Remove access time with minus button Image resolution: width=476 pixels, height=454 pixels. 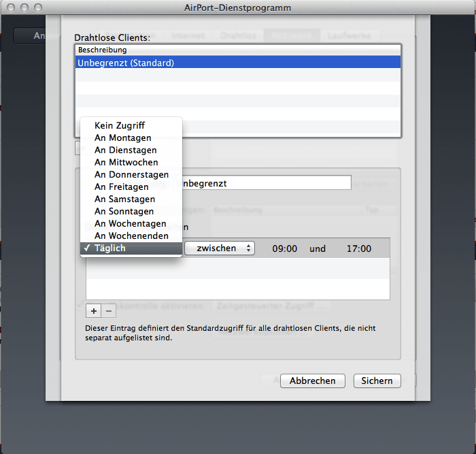[x=109, y=311]
